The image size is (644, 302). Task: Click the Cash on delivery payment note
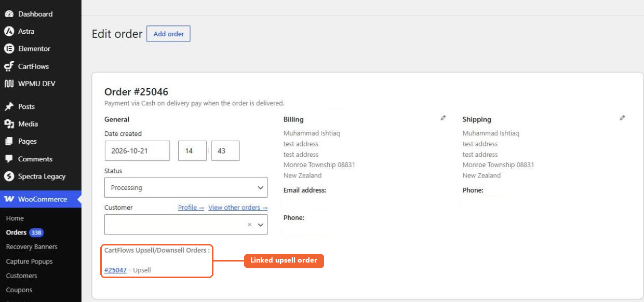tap(194, 103)
